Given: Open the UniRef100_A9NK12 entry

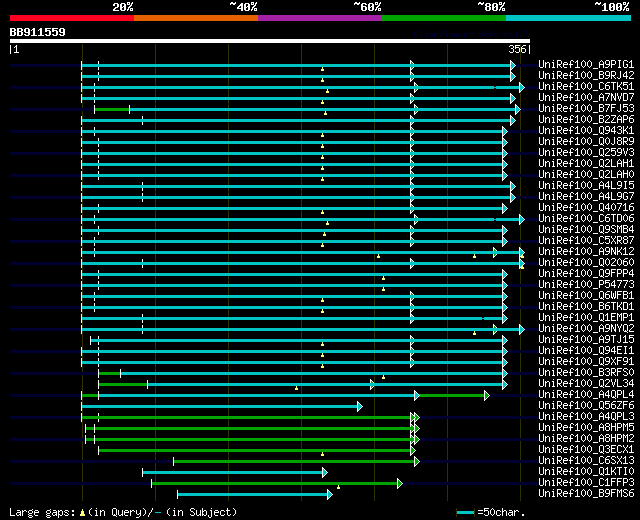Looking at the screenshot, I should [586, 252].
